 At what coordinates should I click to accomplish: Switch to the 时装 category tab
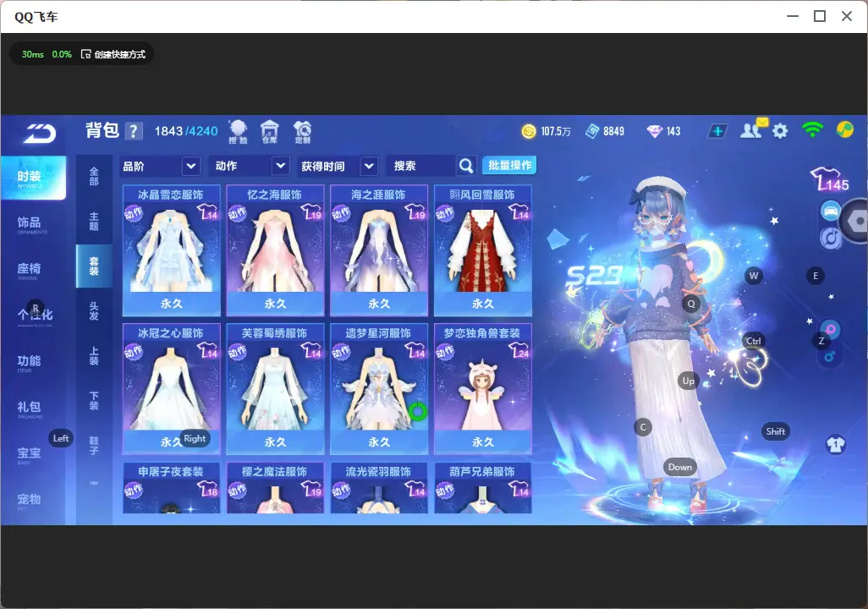33,177
